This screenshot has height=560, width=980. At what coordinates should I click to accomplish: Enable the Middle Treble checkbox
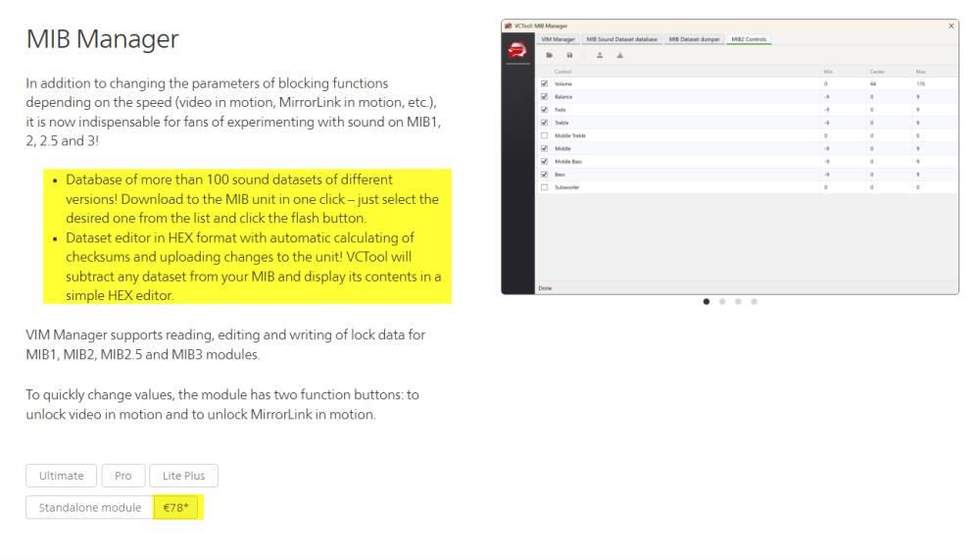544,135
